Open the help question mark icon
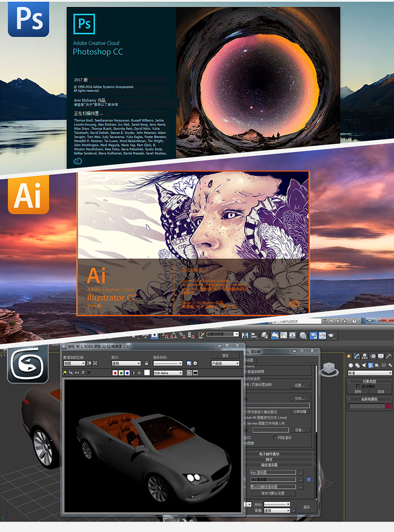Image resolution: width=394 pixels, height=532 pixels. pyautogui.click(x=354, y=321)
